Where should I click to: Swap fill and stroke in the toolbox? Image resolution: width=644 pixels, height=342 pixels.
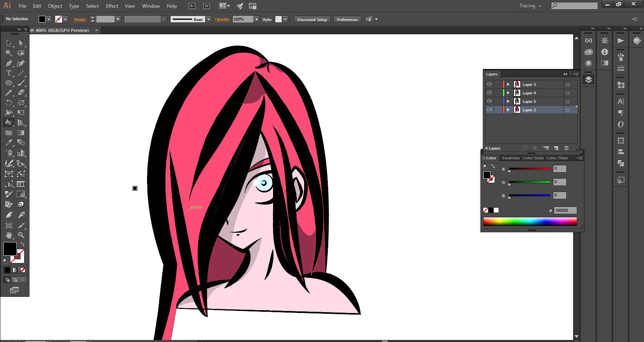click(x=23, y=244)
